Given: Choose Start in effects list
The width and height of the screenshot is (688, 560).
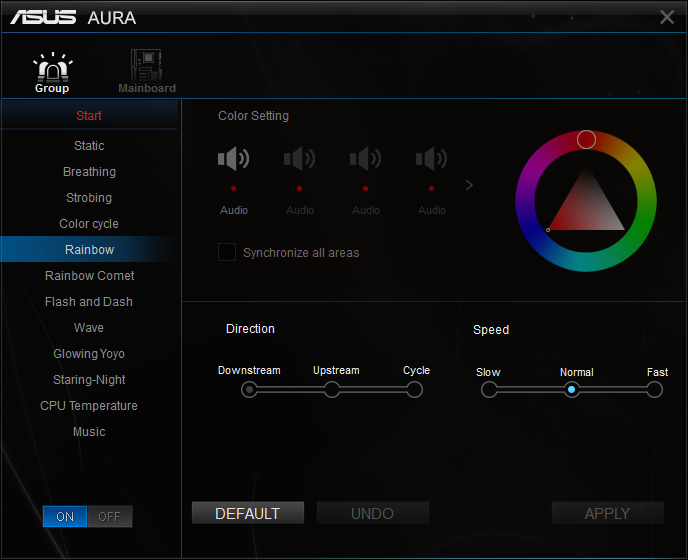Looking at the screenshot, I should coord(89,115).
